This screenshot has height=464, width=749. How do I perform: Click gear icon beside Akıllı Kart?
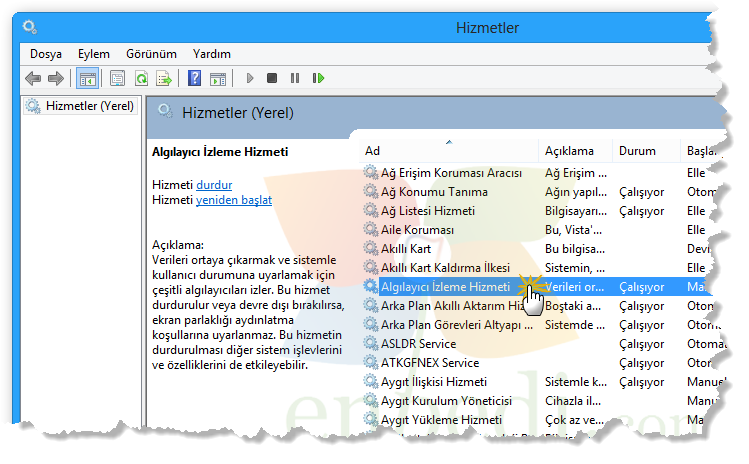tap(371, 248)
